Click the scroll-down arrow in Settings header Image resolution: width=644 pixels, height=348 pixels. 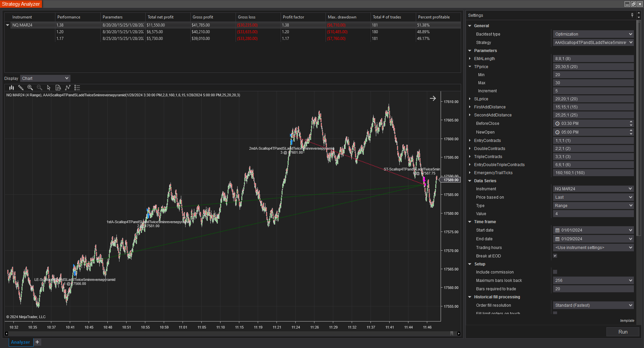coord(639,17)
